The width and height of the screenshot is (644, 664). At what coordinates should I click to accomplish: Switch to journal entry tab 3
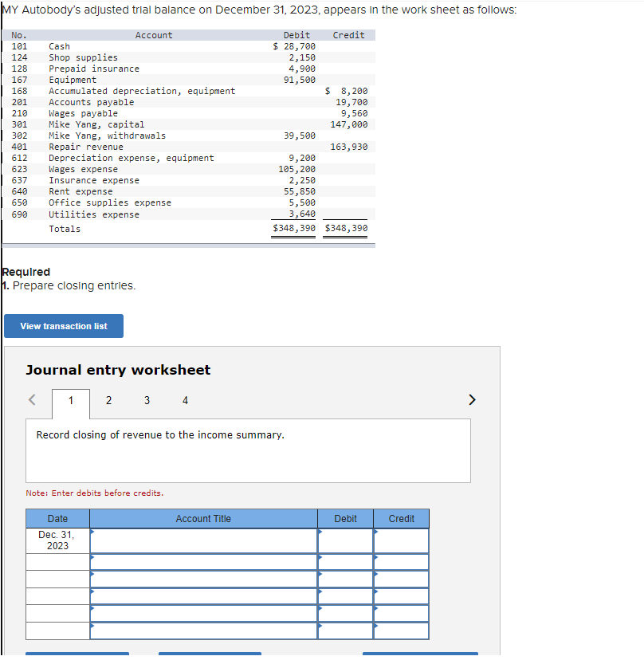point(147,400)
